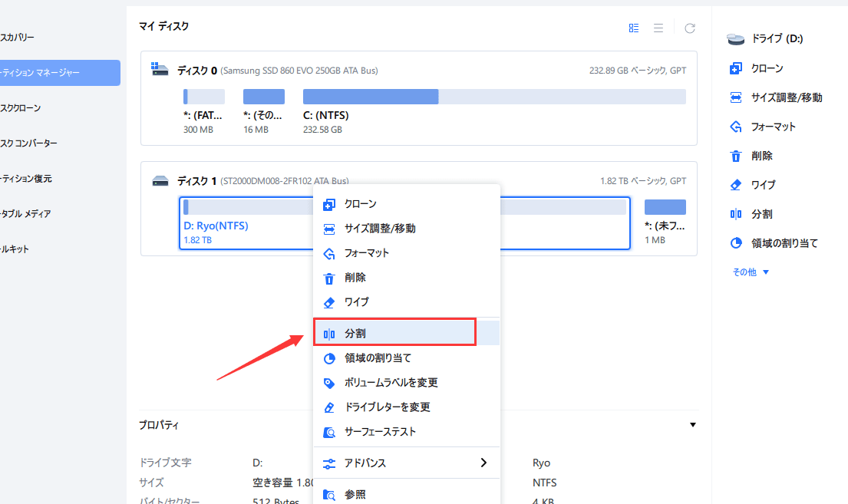Image resolution: width=848 pixels, height=504 pixels.
Task: Click the クローン icon in the right panel
Action: click(x=736, y=69)
